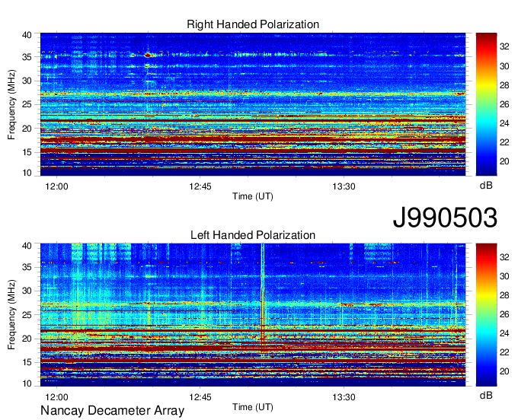Click the 30 frequency tick on the top plot
The image size is (518, 420).
coord(27,81)
